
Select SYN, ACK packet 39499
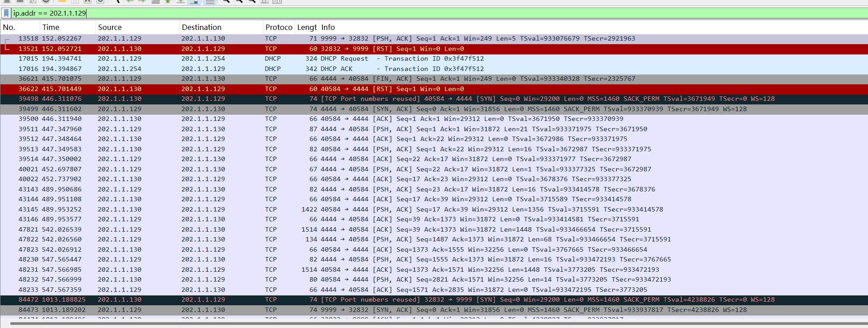pyautogui.click(x=434, y=109)
